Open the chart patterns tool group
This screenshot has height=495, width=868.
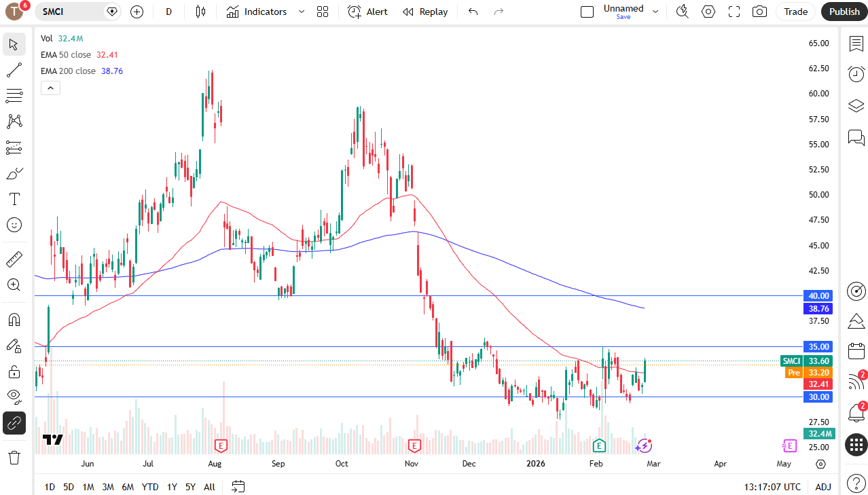(x=14, y=122)
